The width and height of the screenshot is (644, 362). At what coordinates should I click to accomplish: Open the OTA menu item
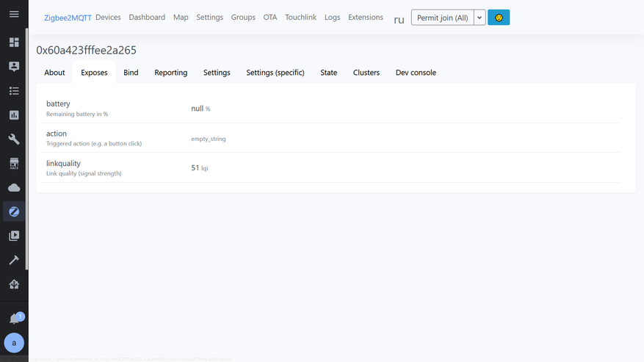point(270,18)
